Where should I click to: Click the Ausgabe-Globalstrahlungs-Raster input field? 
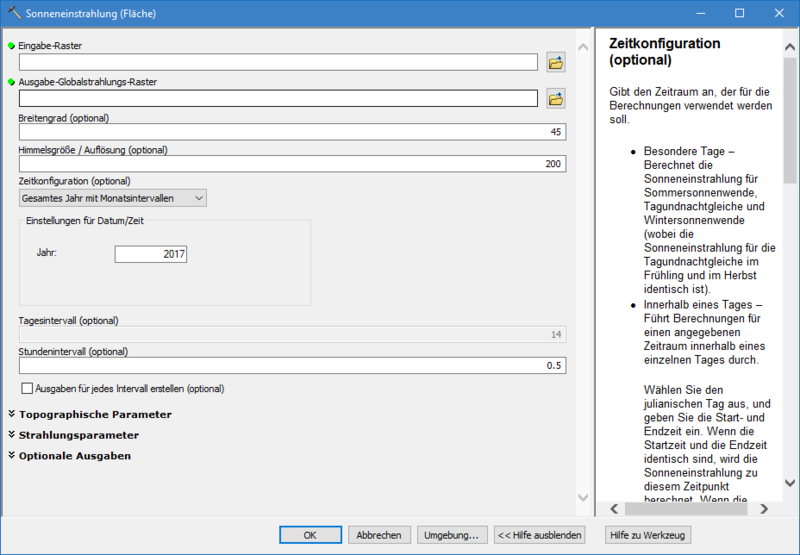pos(278,98)
